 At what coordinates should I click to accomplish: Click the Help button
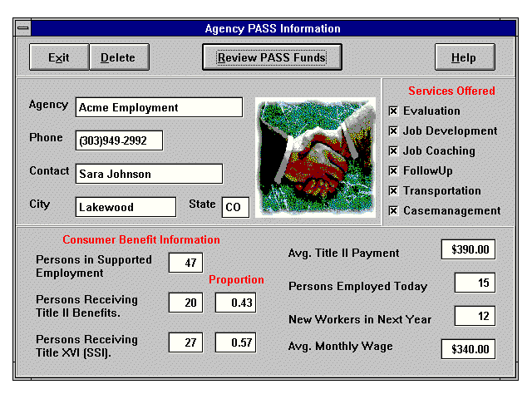465,58
